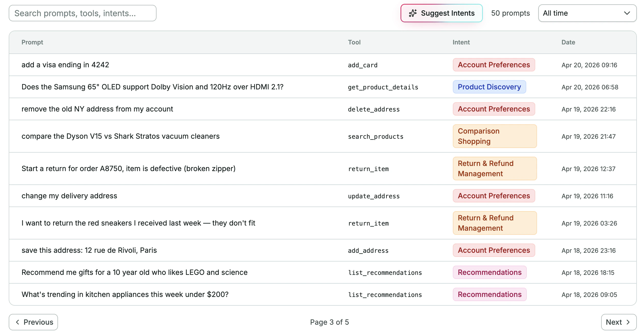Click Account Preferences tag on update_address row
644x336 pixels.
pyautogui.click(x=494, y=196)
